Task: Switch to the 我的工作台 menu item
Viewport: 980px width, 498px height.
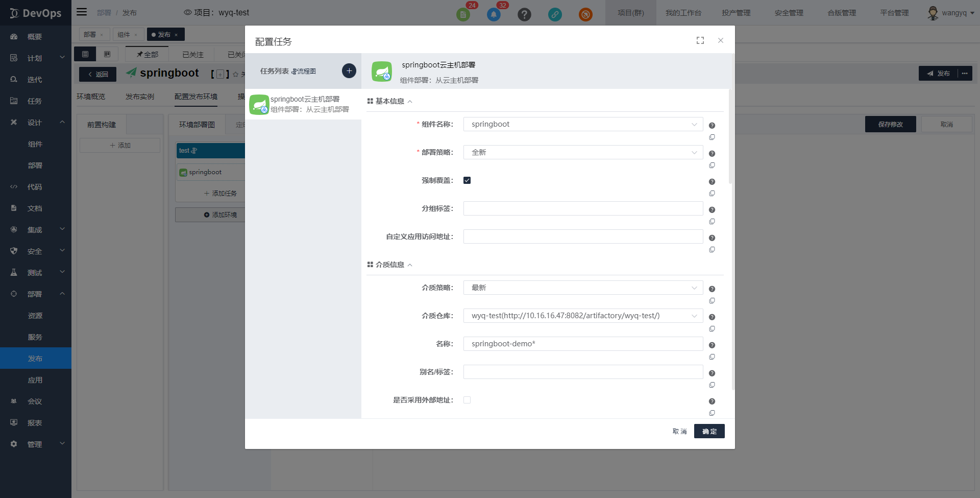Action: click(x=684, y=13)
